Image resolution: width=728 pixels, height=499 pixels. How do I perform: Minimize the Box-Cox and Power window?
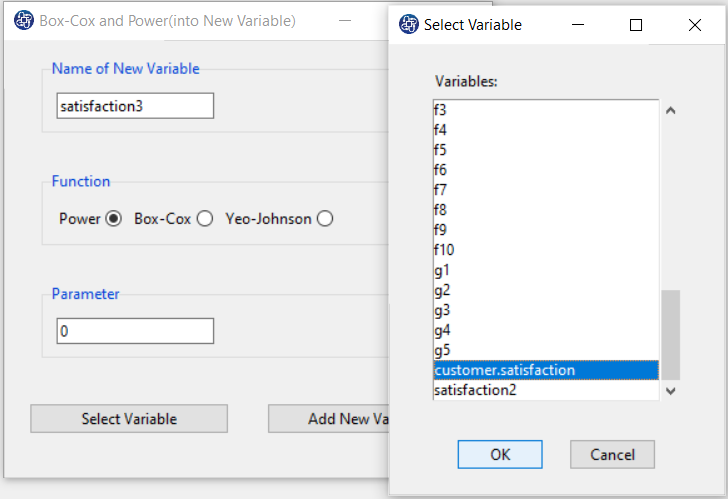345,21
